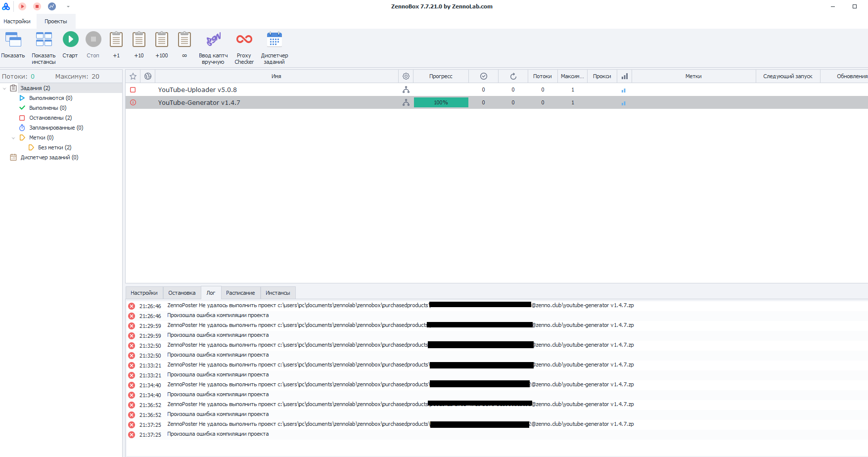Viewport: 868px width, 457px height.
Task: Maximize the ZennoBox window
Action: click(854, 6)
